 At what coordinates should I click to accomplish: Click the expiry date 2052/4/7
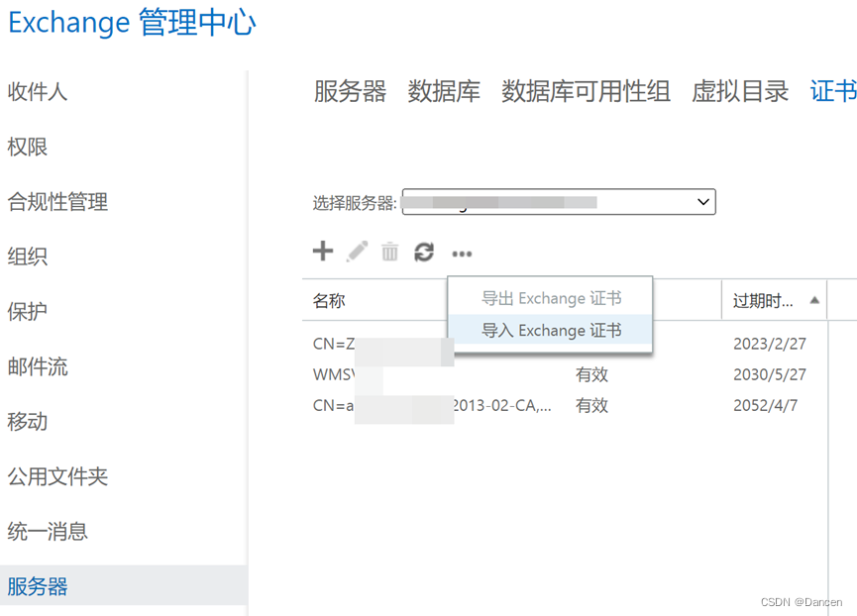[765, 405]
